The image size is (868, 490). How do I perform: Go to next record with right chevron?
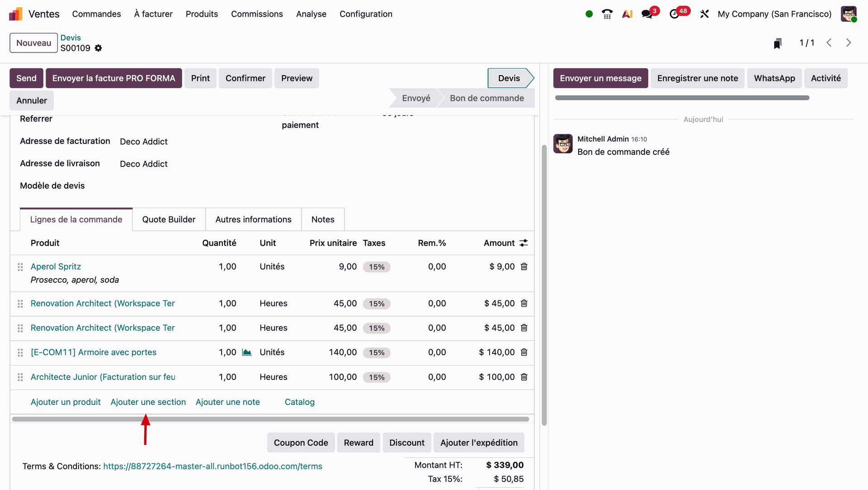click(849, 43)
